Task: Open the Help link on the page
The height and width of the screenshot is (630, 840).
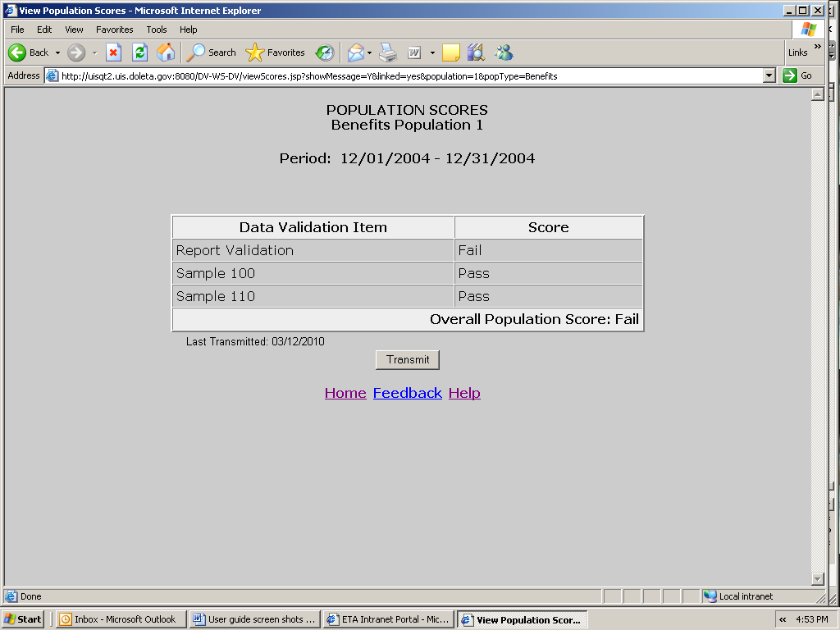Action: pos(464,393)
